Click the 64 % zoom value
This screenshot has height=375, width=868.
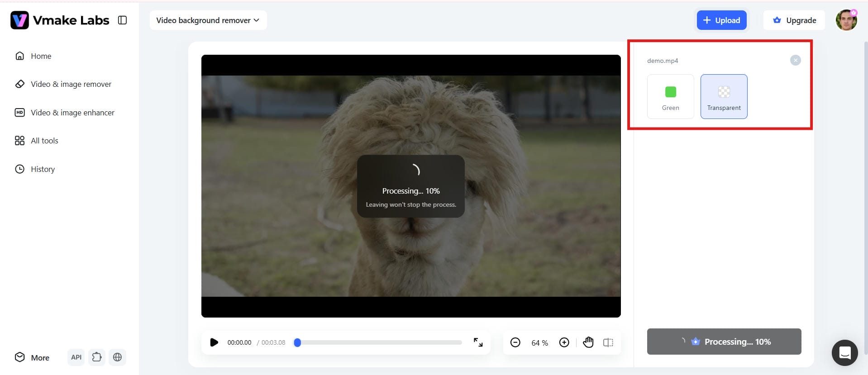point(539,343)
